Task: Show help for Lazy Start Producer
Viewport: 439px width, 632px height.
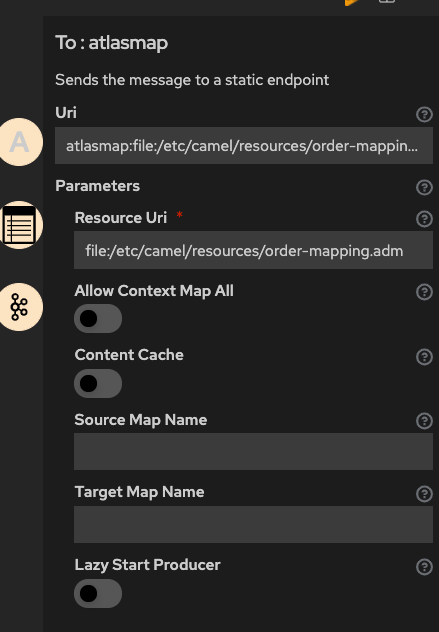Action: coord(424,567)
